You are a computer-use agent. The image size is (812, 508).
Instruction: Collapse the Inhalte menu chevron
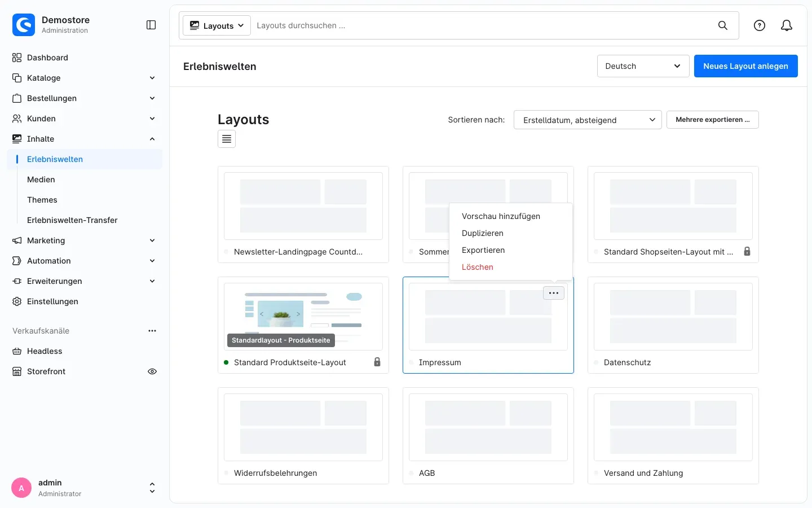[x=152, y=139]
